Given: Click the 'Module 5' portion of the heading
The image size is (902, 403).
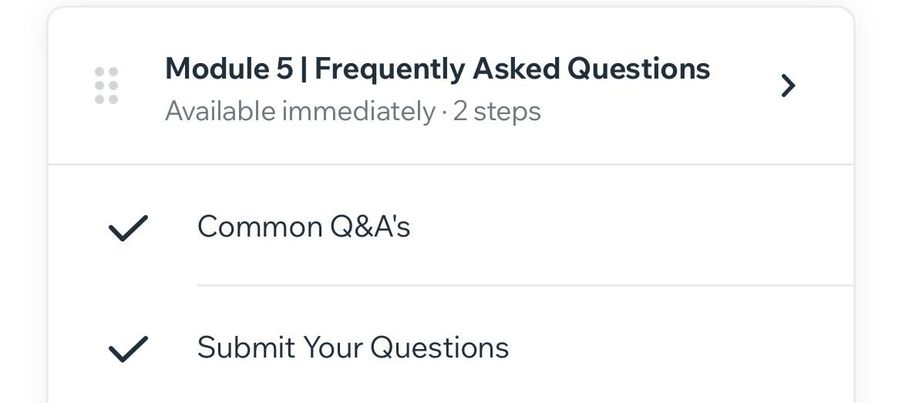Looking at the screenshot, I should (x=228, y=69).
